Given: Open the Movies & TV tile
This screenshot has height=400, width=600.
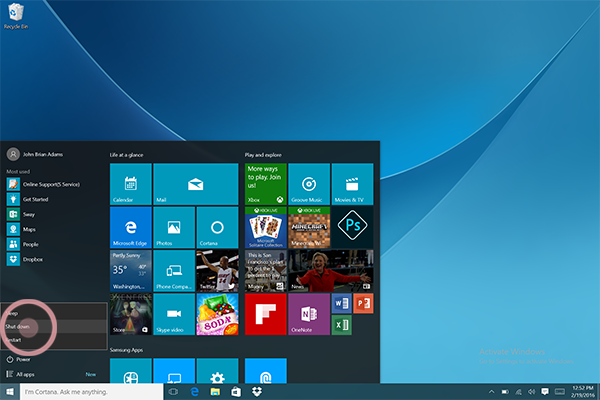Looking at the screenshot, I should [352, 184].
